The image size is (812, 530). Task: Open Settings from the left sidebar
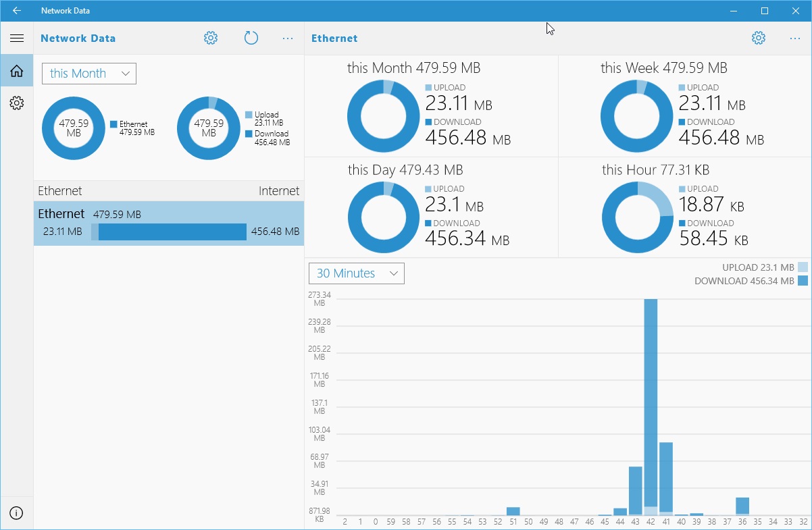pos(17,103)
